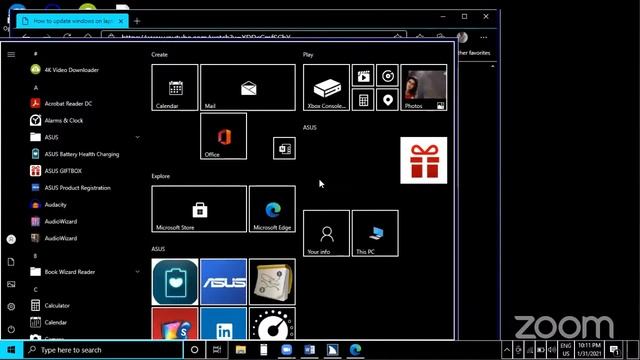Open the Groove Music small tile
Image resolution: width=640 pixels, height=360 pixels.
click(x=387, y=76)
